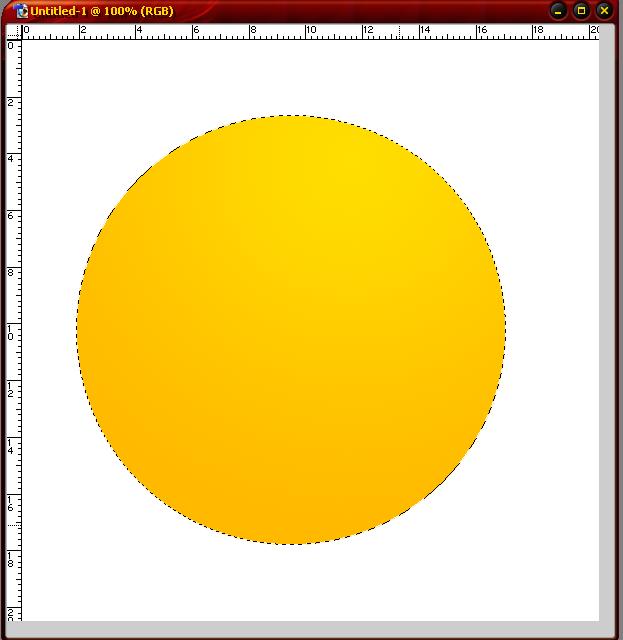Click inside the yellow gradient circle
Screen dimensions: 623x640
click(291, 330)
